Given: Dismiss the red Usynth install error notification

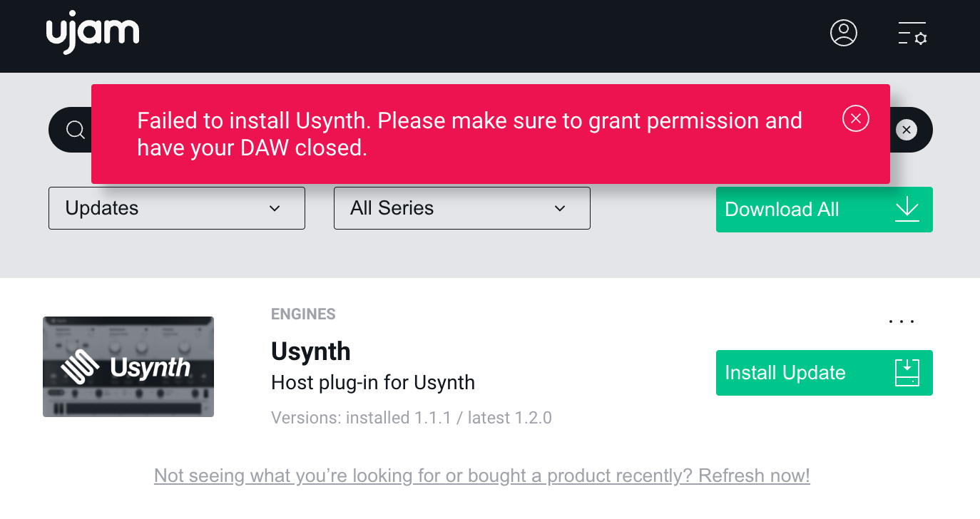Looking at the screenshot, I should pos(855,118).
